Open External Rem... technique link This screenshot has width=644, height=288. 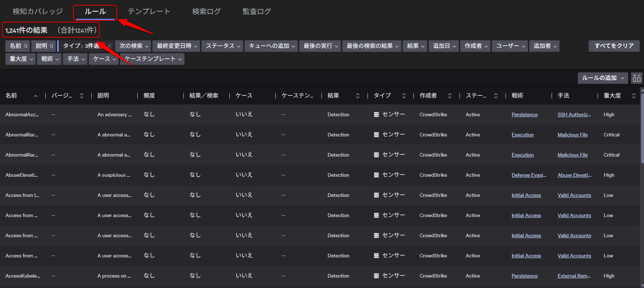point(574,276)
